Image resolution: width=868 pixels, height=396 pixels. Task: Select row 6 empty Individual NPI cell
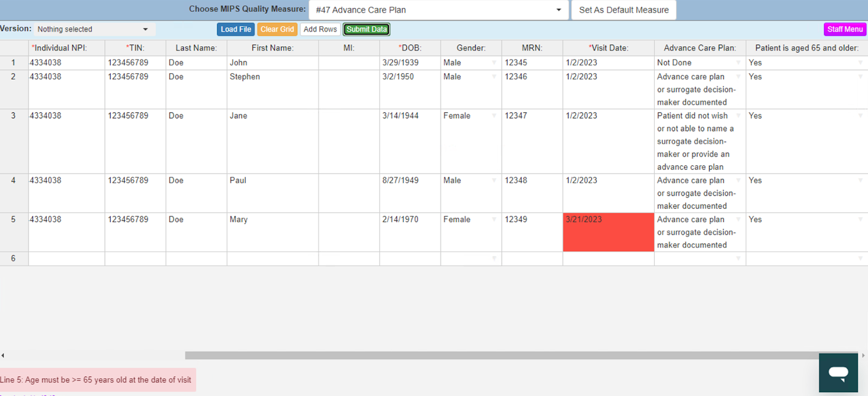point(66,259)
